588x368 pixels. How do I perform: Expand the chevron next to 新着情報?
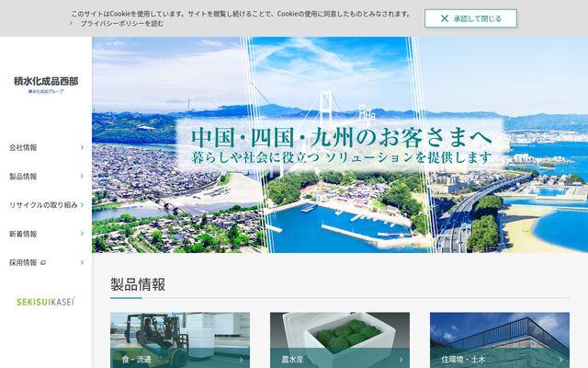(82, 234)
